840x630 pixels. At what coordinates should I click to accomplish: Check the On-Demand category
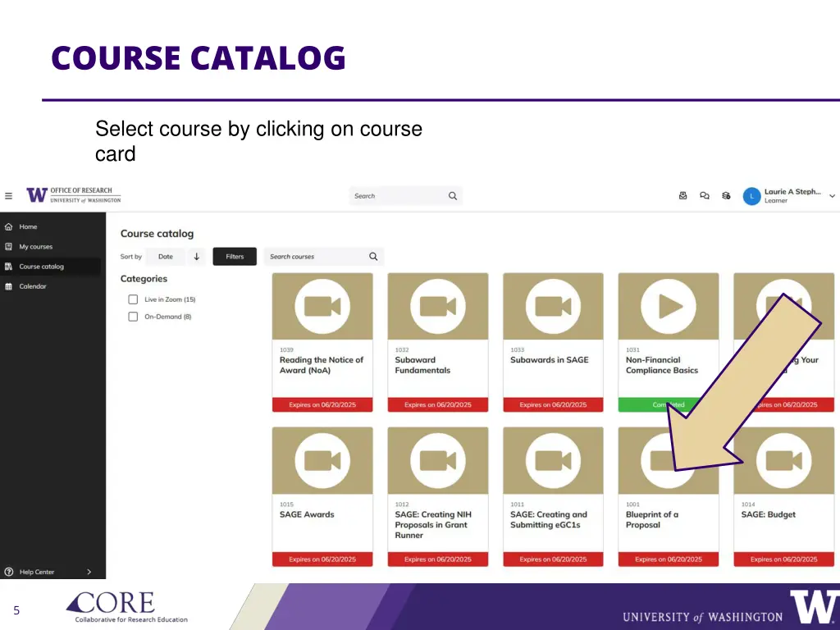pyautogui.click(x=133, y=317)
